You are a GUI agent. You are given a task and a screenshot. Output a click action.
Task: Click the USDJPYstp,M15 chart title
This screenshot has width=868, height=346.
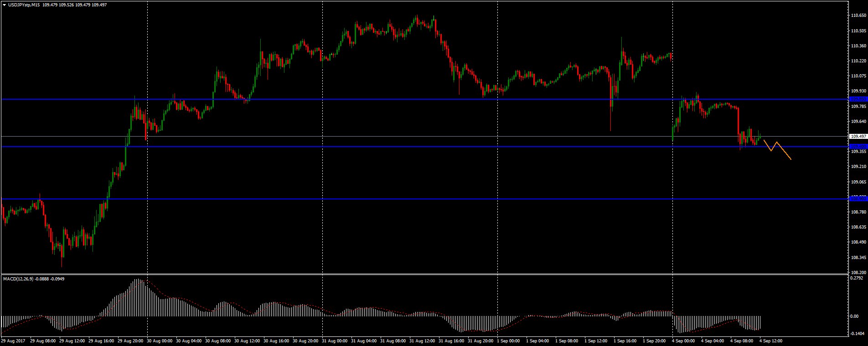pos(24,5)
